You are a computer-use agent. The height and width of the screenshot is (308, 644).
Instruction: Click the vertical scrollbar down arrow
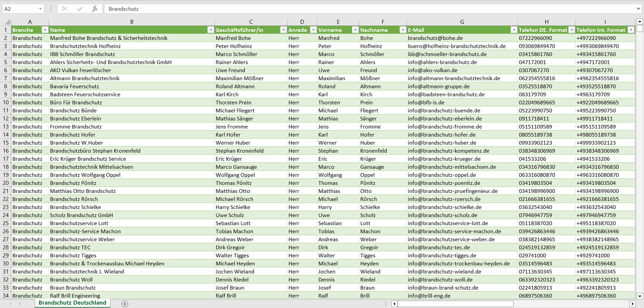pos(640,296)
